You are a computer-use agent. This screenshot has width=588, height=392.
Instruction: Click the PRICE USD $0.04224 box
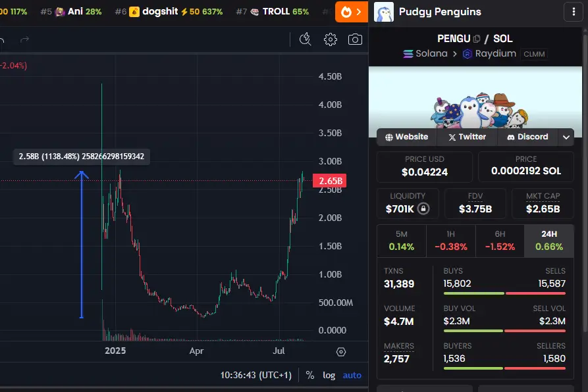pos(425,166)
